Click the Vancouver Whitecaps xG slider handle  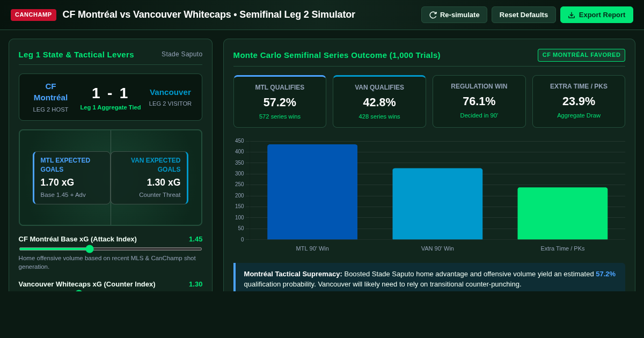click(79, 292)
